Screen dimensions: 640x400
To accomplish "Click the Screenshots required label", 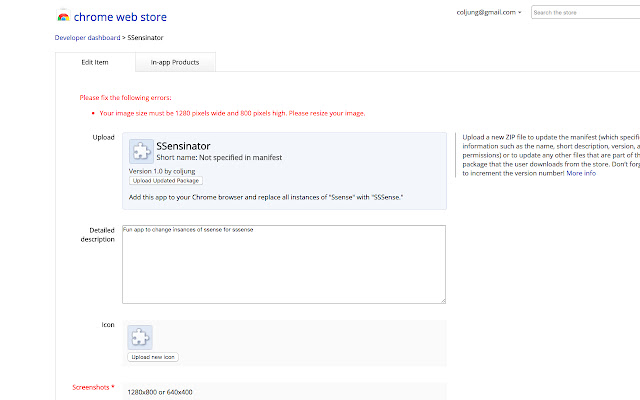I will coord(93,387).
